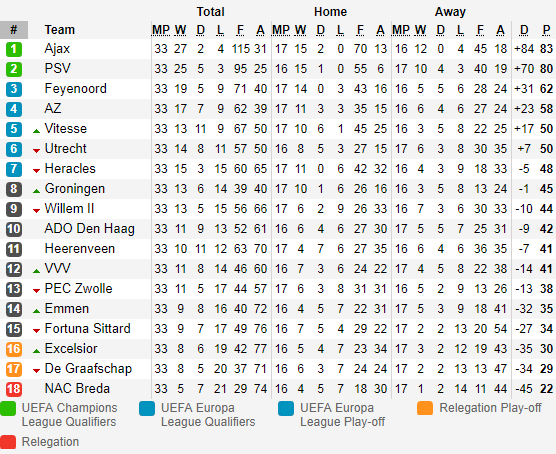Click the dark rank 10 badge for ADO Den Haag
Image resolution: width=556 pixels, height=454 pixels.
[14, 229]
